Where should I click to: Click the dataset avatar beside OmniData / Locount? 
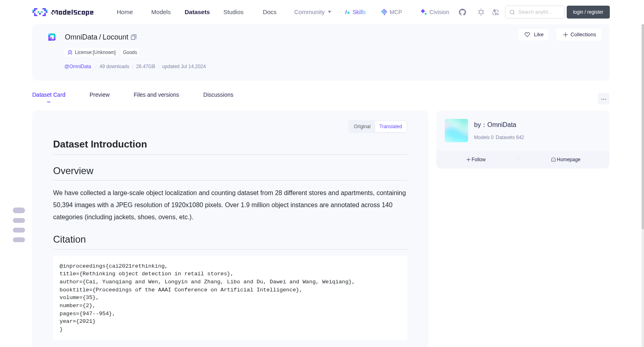tap(52, 37)
